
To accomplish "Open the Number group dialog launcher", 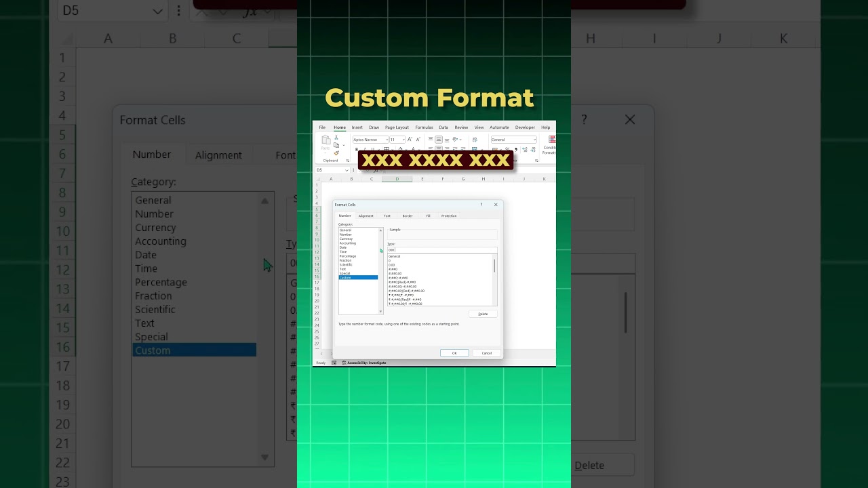I will 536,161.
